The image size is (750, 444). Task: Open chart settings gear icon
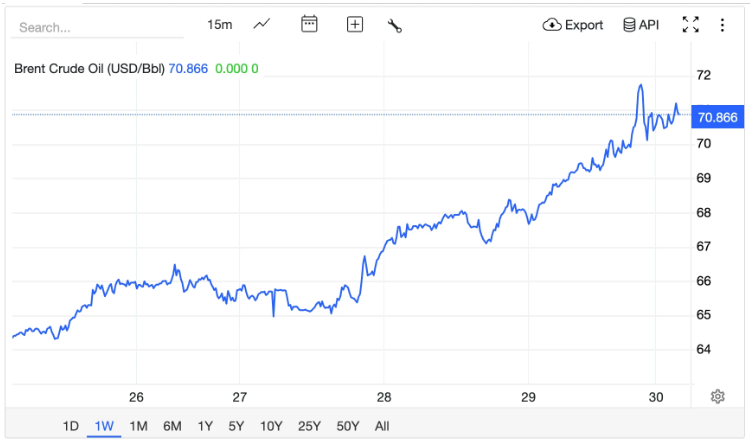[x=717, y=396]
